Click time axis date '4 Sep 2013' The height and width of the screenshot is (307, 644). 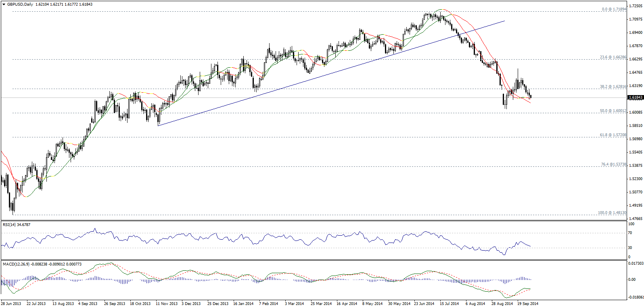pos(88,304)
